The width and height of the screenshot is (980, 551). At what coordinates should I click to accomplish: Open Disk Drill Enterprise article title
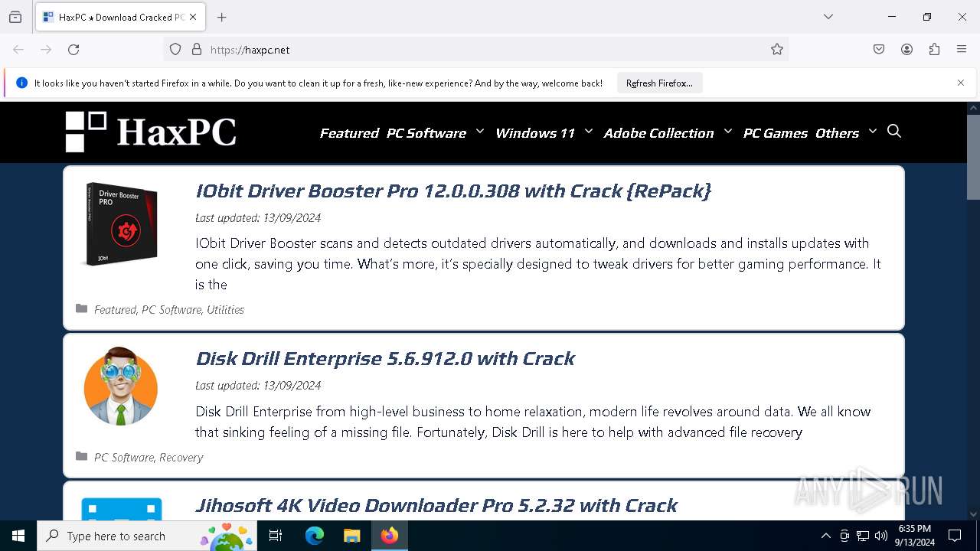point(385,358)
